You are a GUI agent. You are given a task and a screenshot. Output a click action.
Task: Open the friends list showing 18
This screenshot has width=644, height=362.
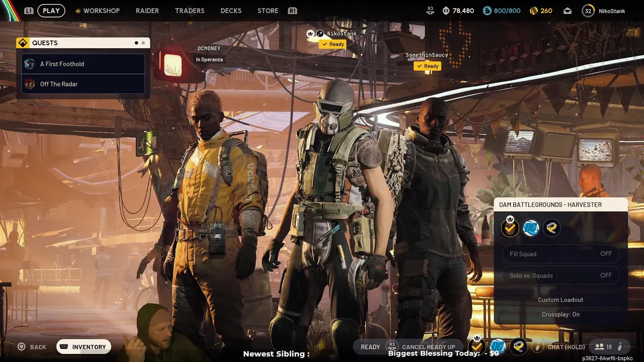603,347
